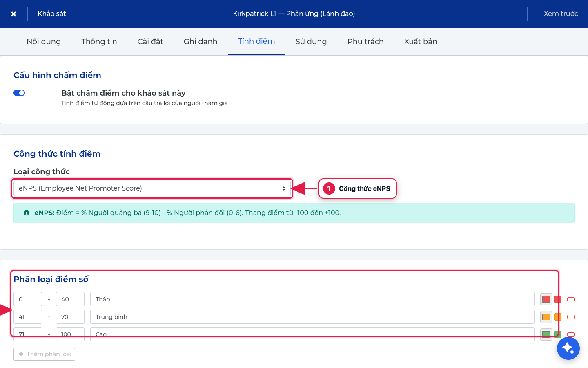
Task: Click the Công thức tính điểm heading
Action: (57, 154)
